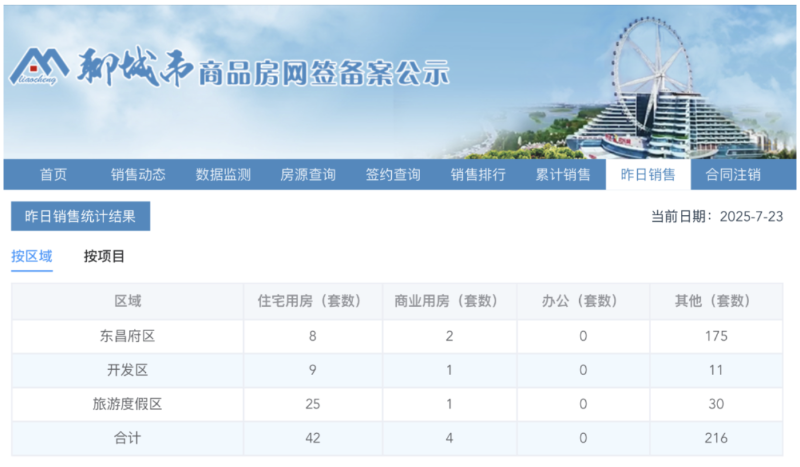Click 旅游度假区 other value 30
The image size is (800, 467).
[716, 404]
